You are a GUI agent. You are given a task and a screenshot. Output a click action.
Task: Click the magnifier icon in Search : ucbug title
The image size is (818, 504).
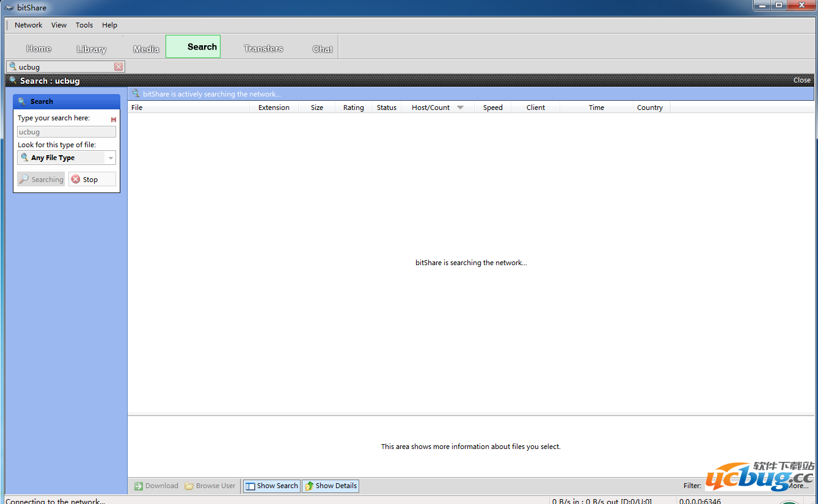coord(13,80)
